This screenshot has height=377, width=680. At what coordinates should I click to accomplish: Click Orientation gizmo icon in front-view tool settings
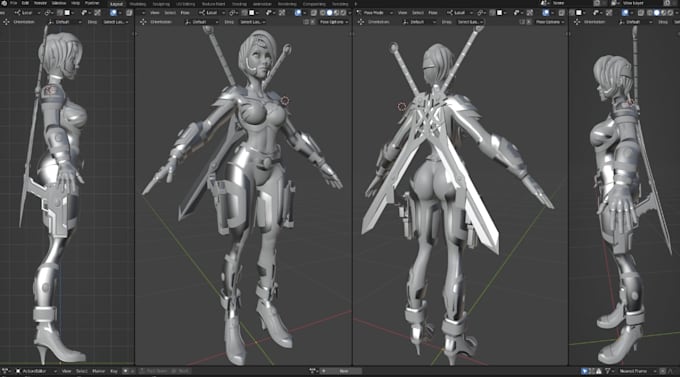tap(143, 22)
